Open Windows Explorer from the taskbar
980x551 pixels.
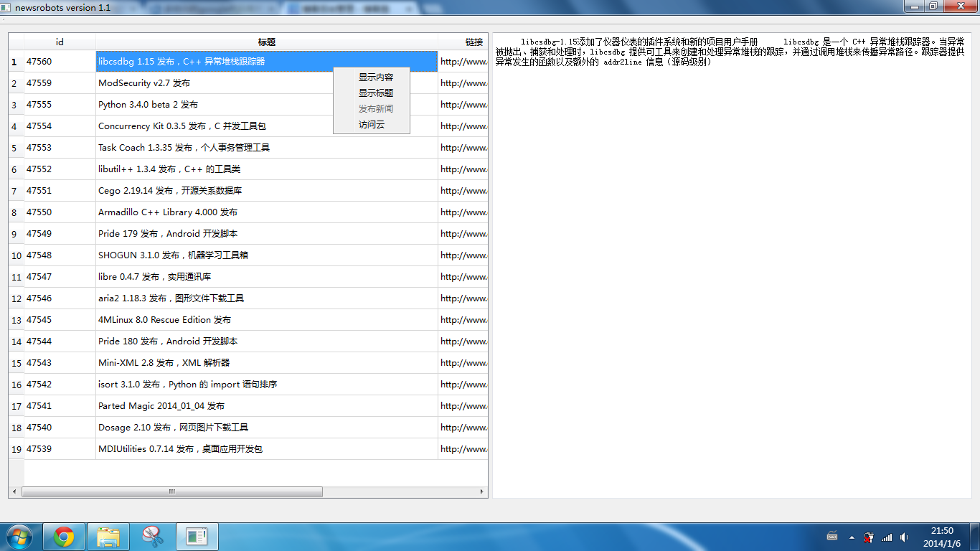tap(108, 537)
